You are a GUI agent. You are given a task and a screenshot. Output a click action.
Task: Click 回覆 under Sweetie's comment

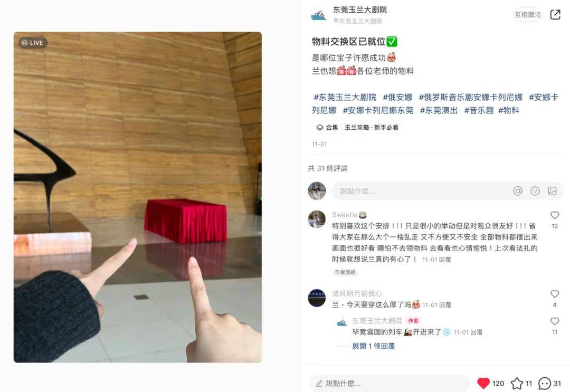[x=445, y=260]
